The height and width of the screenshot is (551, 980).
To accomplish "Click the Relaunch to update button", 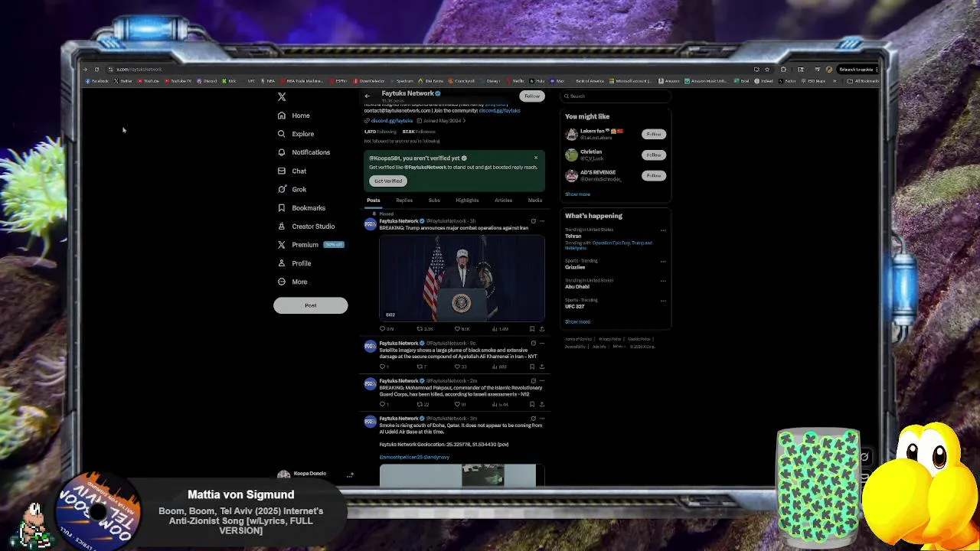I will pos(856,70).
